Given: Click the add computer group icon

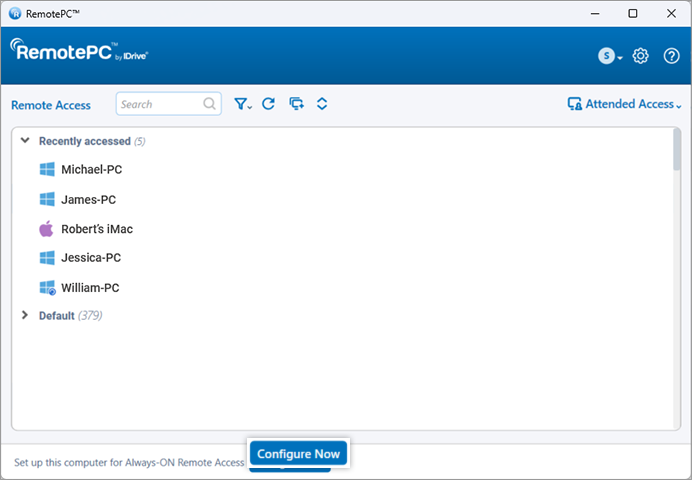Looking at the screenshot, I should point(296,104).
